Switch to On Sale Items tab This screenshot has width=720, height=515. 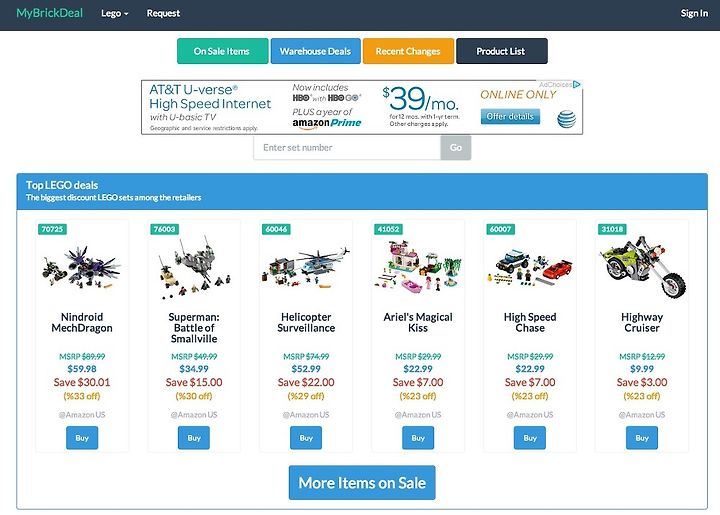pyautogui.click(x=222, y=51)
